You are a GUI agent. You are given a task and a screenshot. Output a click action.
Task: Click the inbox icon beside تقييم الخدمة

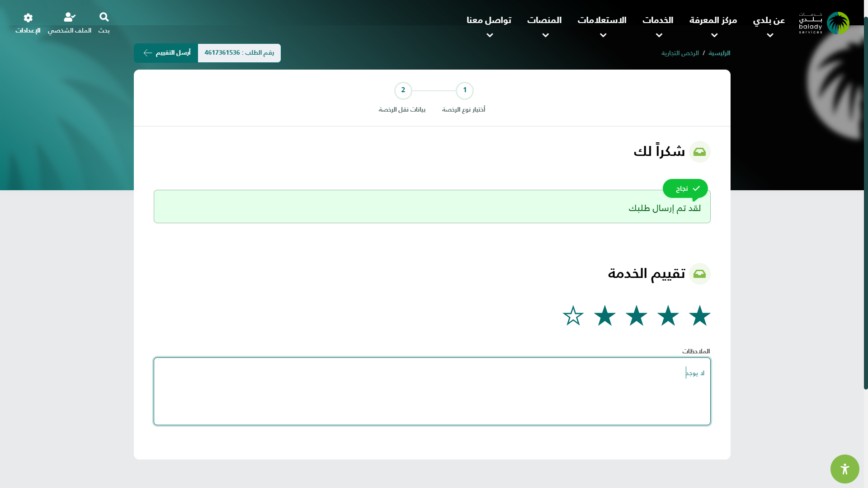coord(699,274)
